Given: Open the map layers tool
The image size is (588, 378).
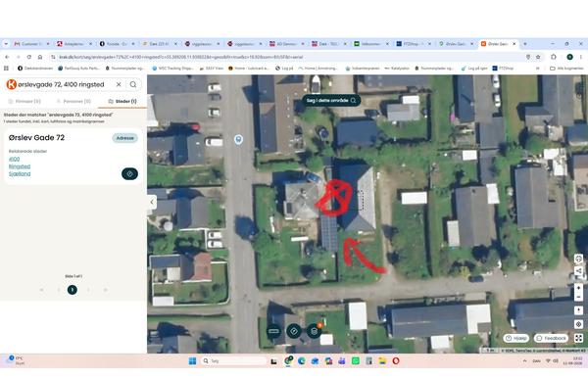Looking at the screenshot, I should pyautogui.click(x=315, y=331).
